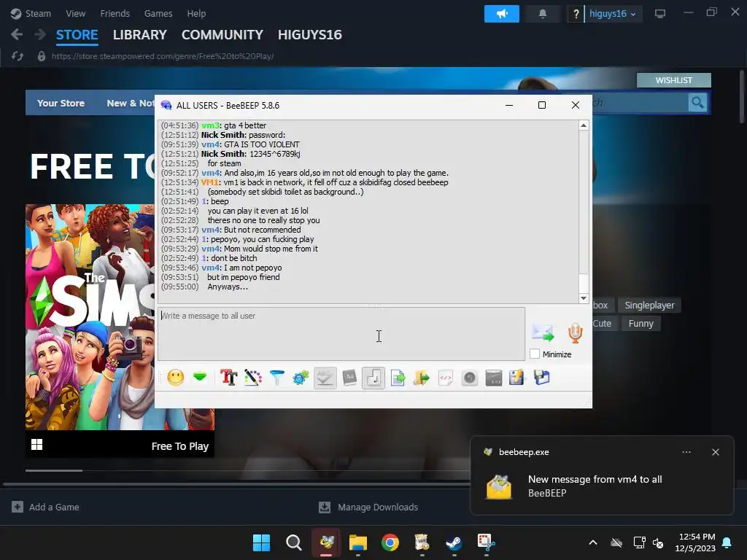Switch to the LIBRARY tab

tap(139, 35)
